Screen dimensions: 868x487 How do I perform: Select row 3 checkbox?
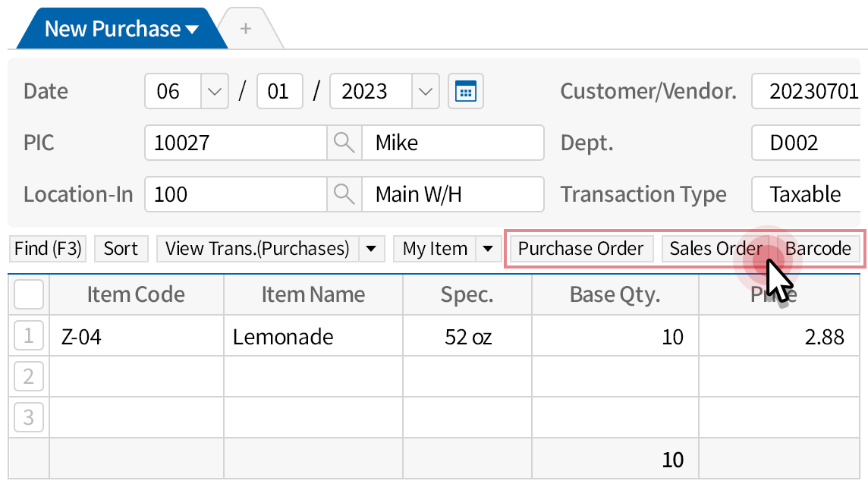[x=29, y=417]
